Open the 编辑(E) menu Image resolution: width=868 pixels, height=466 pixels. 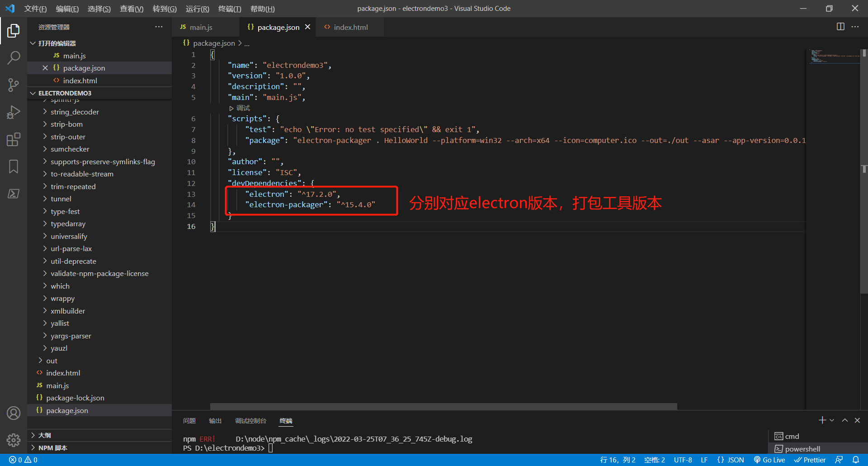pyautogui.click(x=67, y=9)
